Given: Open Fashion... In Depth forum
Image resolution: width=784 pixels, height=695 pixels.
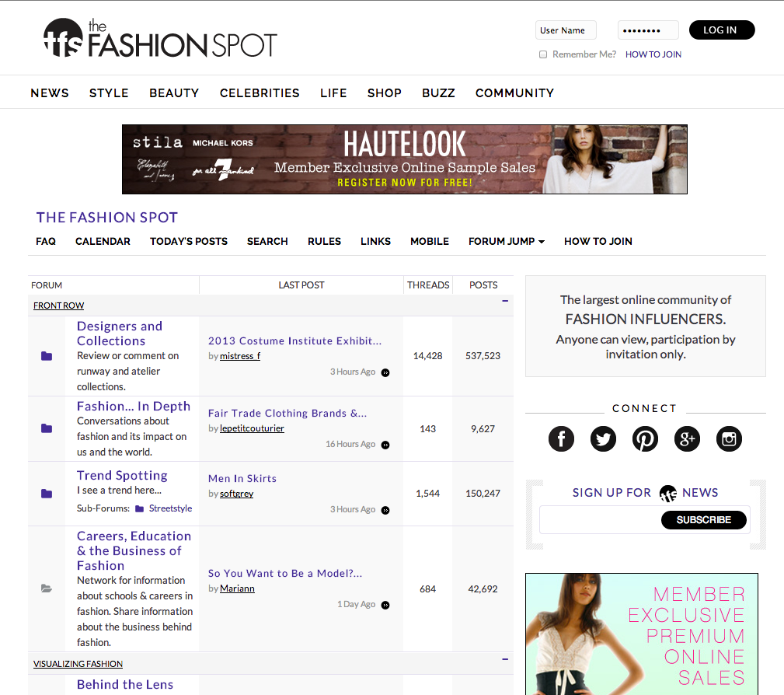Looking at the screenshot, I should coord(134,407).
